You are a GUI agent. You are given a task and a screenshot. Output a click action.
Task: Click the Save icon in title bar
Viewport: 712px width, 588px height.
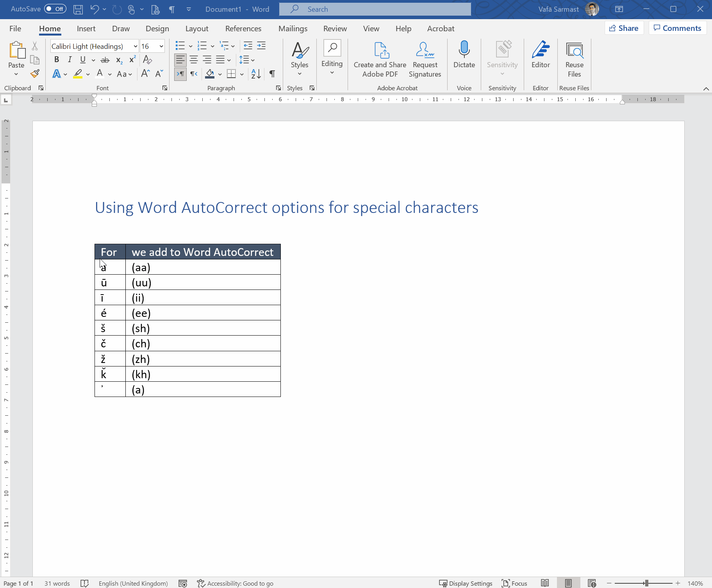[78, 9]
